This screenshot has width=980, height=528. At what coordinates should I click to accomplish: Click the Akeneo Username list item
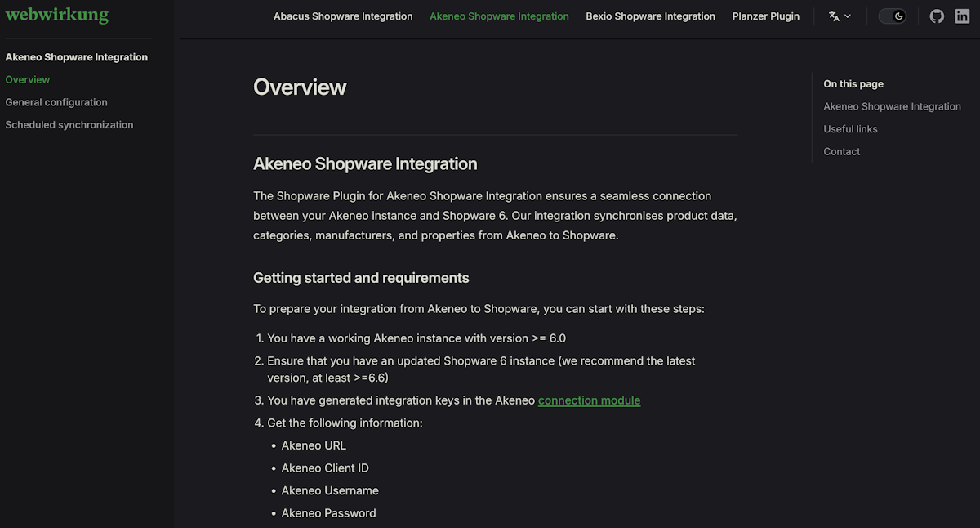330,491
